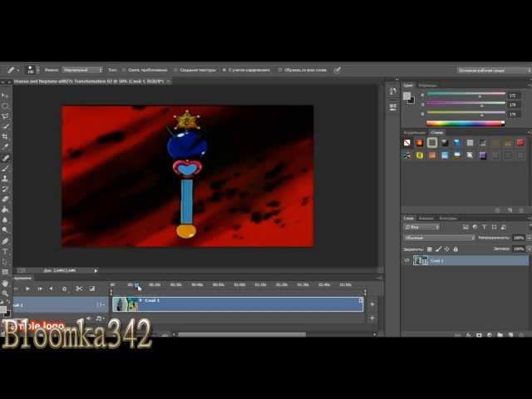The image size is (532, 399).
Task: Select the Create Texture type radio button
Action: pos(175,70)
